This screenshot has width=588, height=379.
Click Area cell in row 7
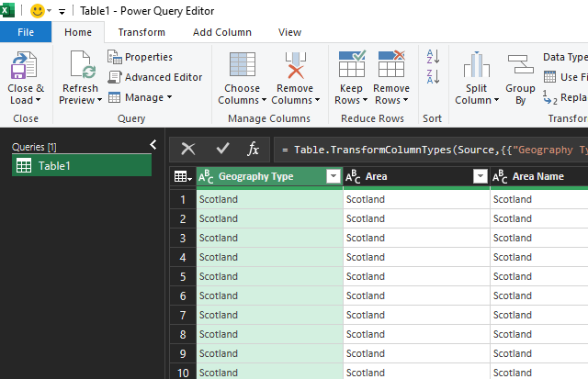[416, 315]
